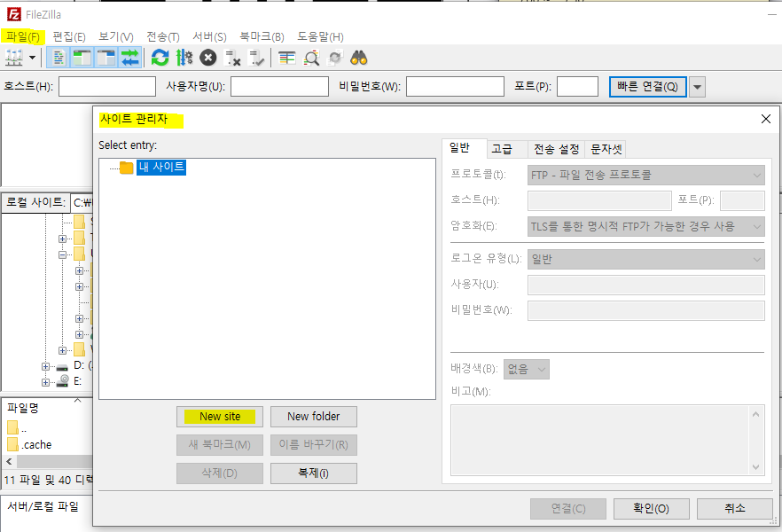Screen dimensions: 782x532
Task: Sort local files by 파일명 column
Action: pos(22,409)
